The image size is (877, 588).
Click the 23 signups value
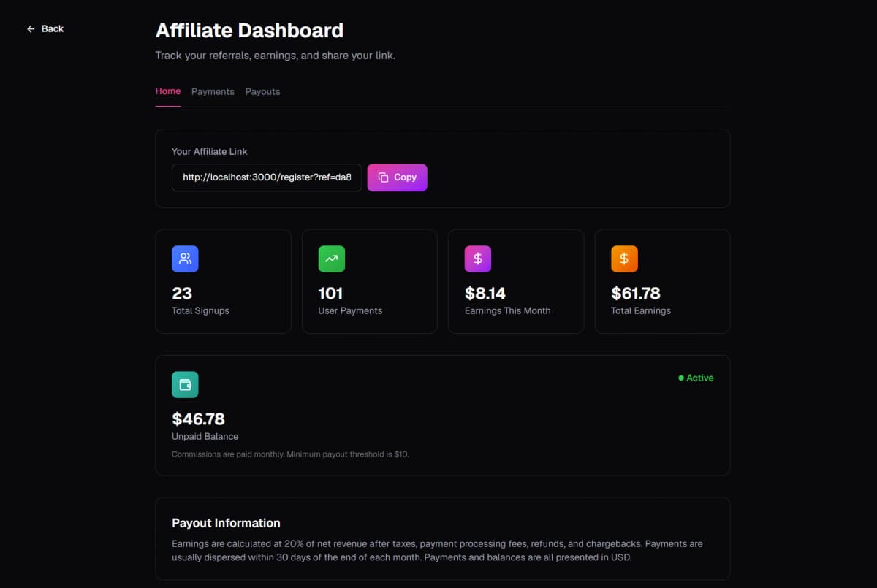click(x=182, y=293)
